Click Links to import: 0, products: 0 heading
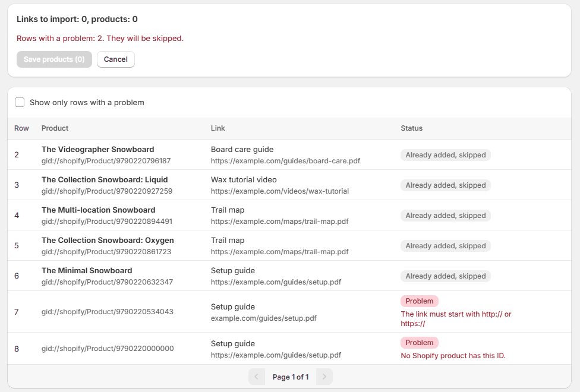 (x=77, y=19)
